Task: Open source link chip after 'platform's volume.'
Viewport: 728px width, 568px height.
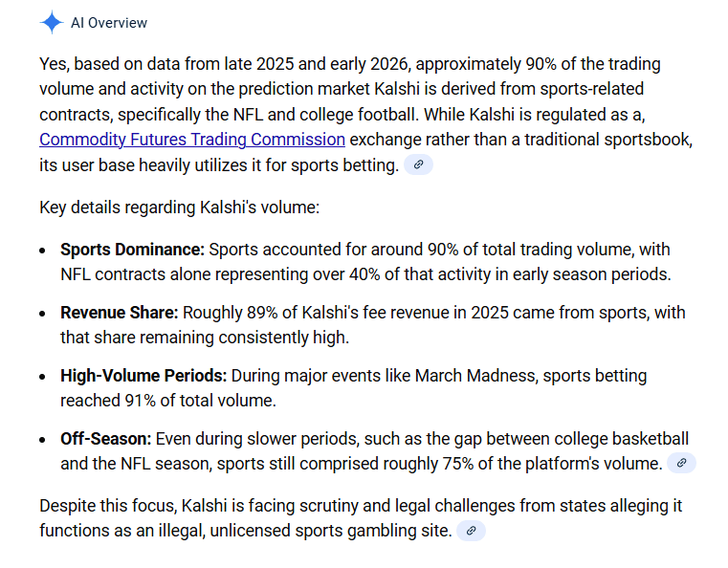Action: (681, 464)
